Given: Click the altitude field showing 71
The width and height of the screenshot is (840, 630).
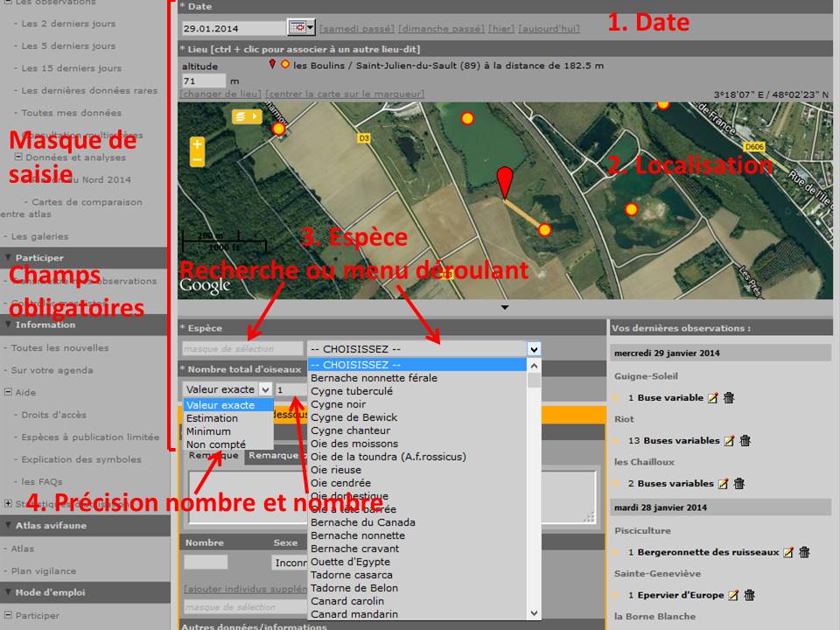Looking at the screenshot, I should pyautogui.click(x=204, y=80).
